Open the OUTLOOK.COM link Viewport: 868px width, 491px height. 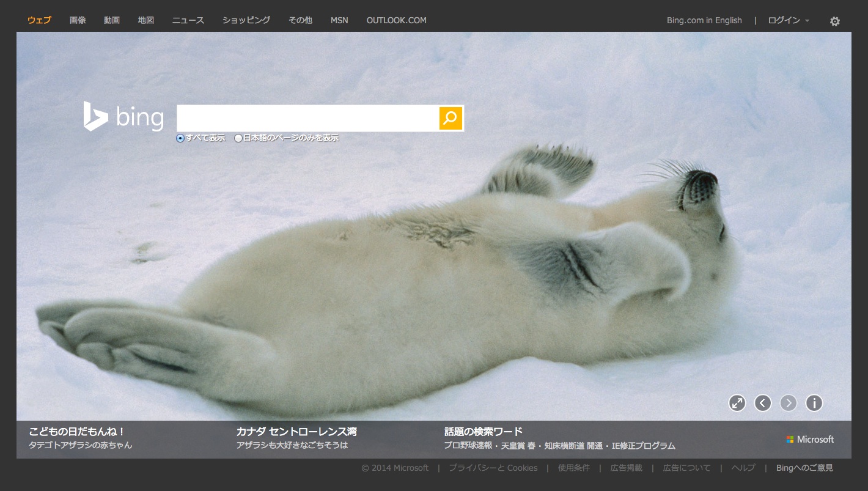point(396,20)
